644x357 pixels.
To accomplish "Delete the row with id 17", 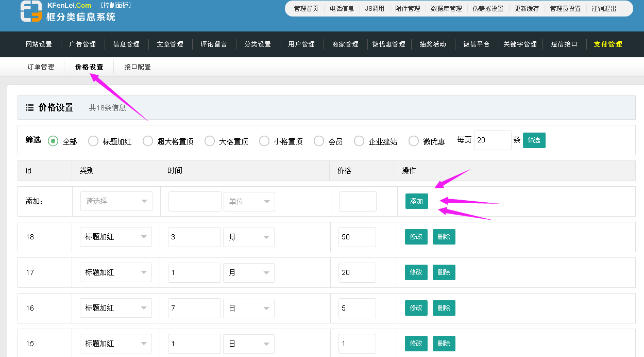I will 444,272.
